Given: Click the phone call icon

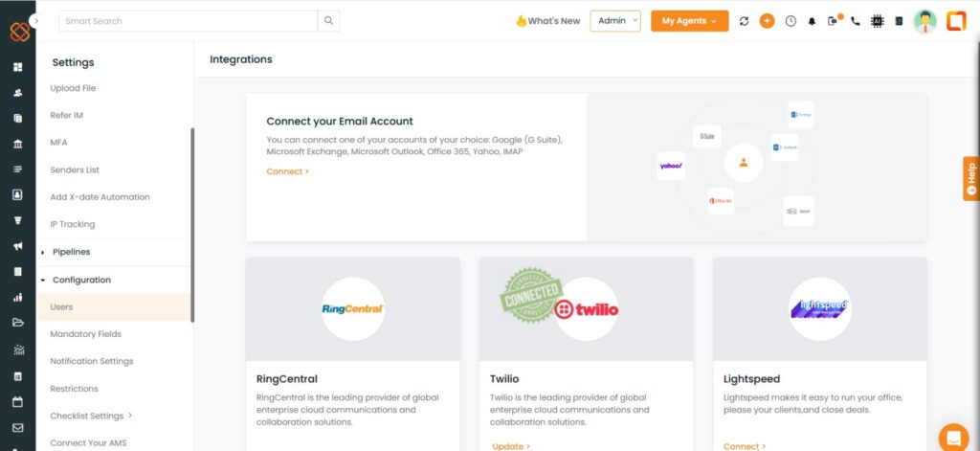Looking at the screenshot, I should click(856, 21).
